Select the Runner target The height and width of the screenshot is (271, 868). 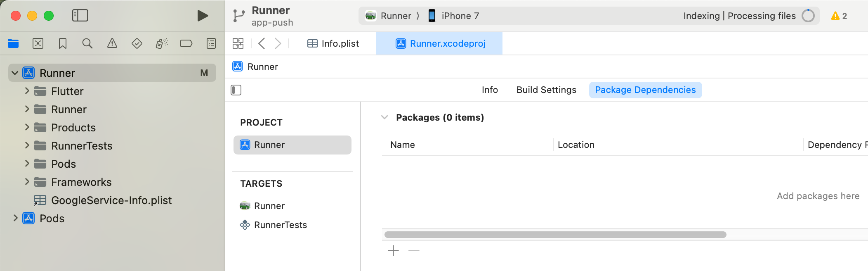(x=292, y=206)
